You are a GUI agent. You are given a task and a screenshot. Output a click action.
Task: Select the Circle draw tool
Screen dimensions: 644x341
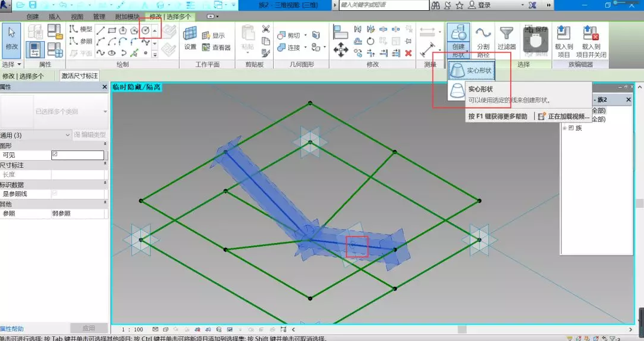[145, 30]
